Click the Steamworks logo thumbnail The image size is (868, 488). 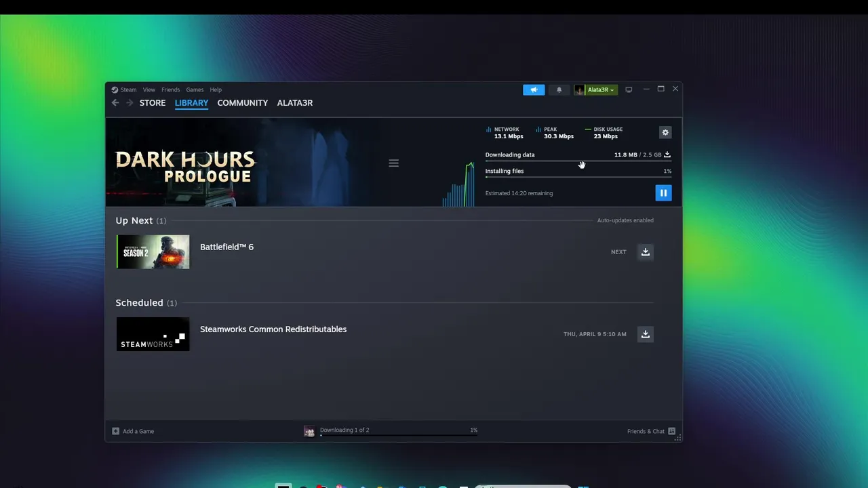click(x=153, y=334)
